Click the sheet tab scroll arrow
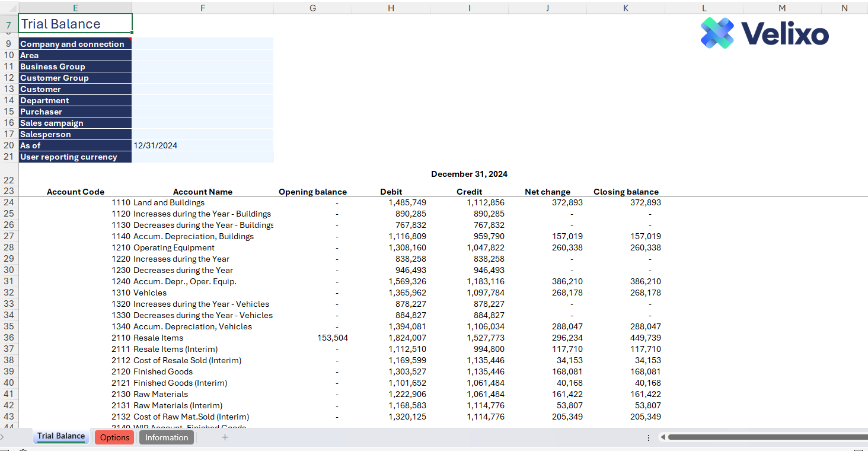The height and width of the screenshot is (451, 868). (2, 437)
